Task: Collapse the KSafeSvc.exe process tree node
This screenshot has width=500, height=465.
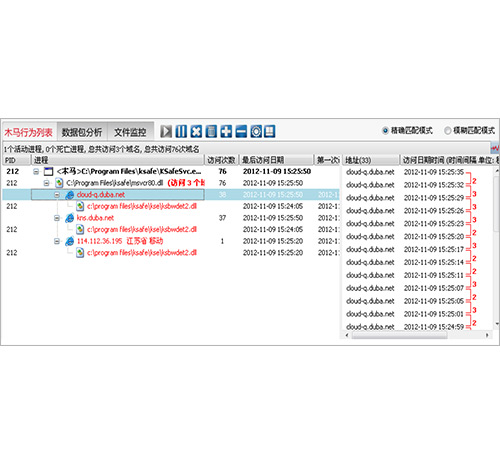Action: coord(36,172)
